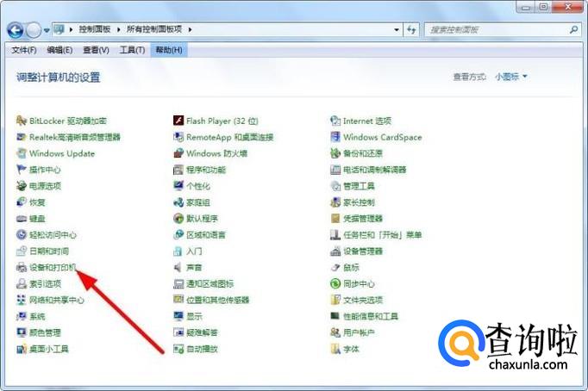Open the 用户帐户 icon

pyautogui.click(x=335, y=332)
